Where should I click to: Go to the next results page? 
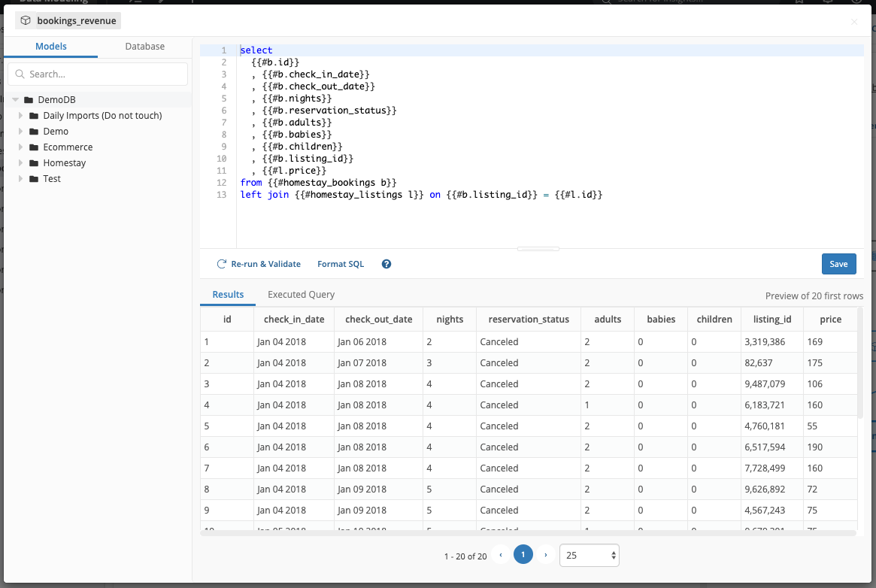(546, 555)
